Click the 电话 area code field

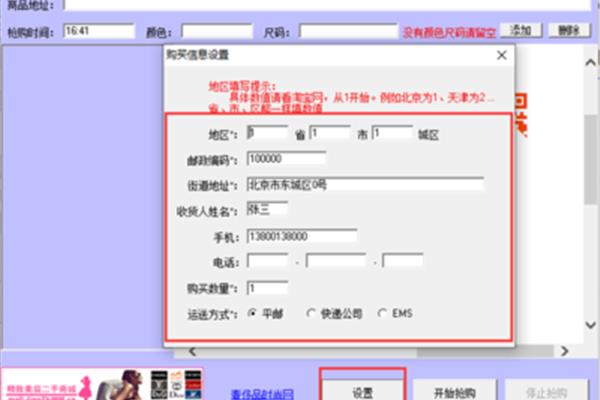267,261
